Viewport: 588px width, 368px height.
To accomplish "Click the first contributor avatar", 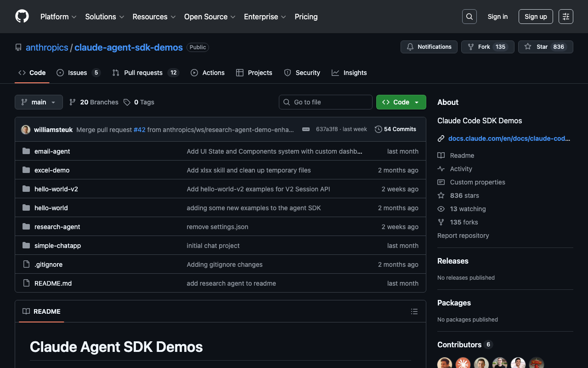I will click(444, 364).
